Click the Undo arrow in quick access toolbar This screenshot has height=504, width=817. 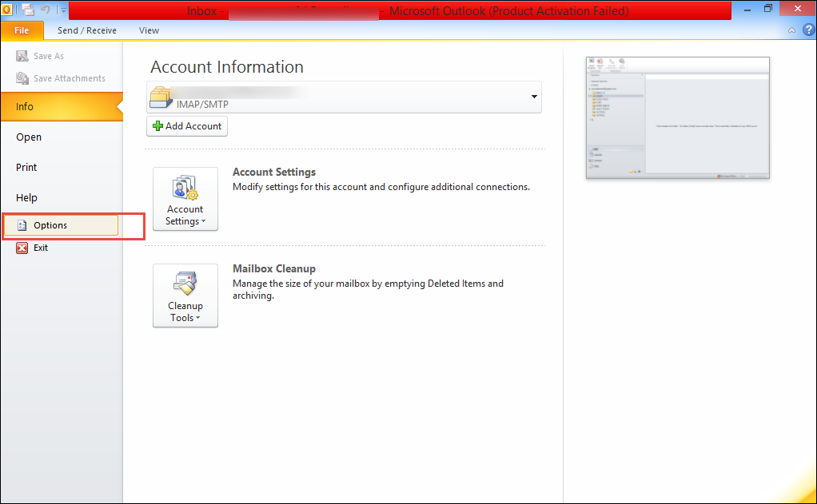pyautogui.click(x=46, y=10)
